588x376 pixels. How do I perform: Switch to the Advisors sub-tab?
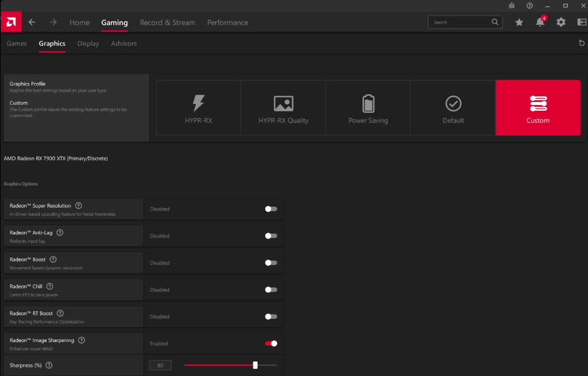[124, 43]
